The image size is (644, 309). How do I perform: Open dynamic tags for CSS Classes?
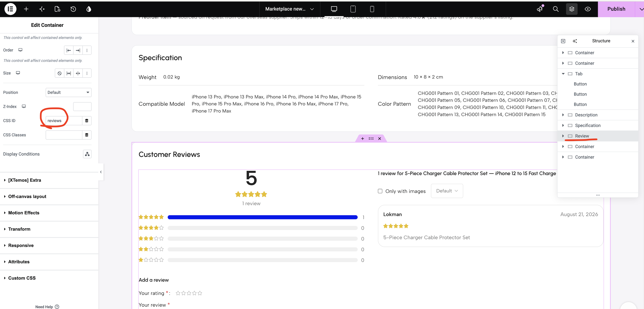pyautogui.click(x=87, y=135)
